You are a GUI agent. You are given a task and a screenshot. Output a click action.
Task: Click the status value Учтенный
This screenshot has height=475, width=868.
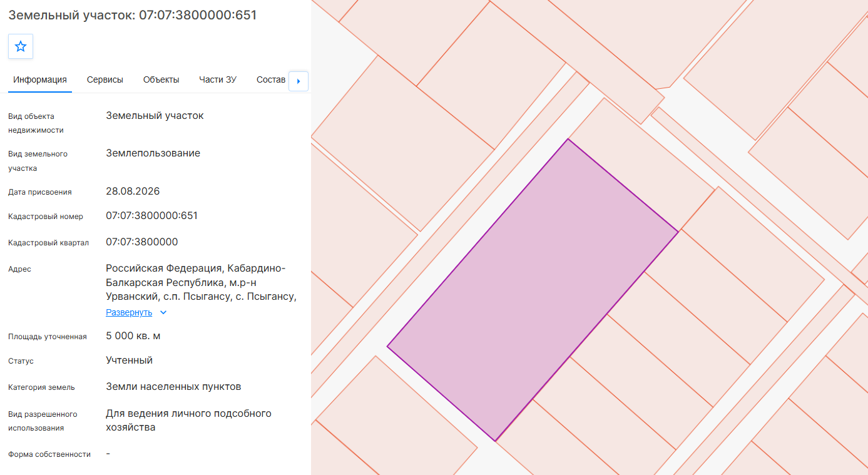click(130, 360)
